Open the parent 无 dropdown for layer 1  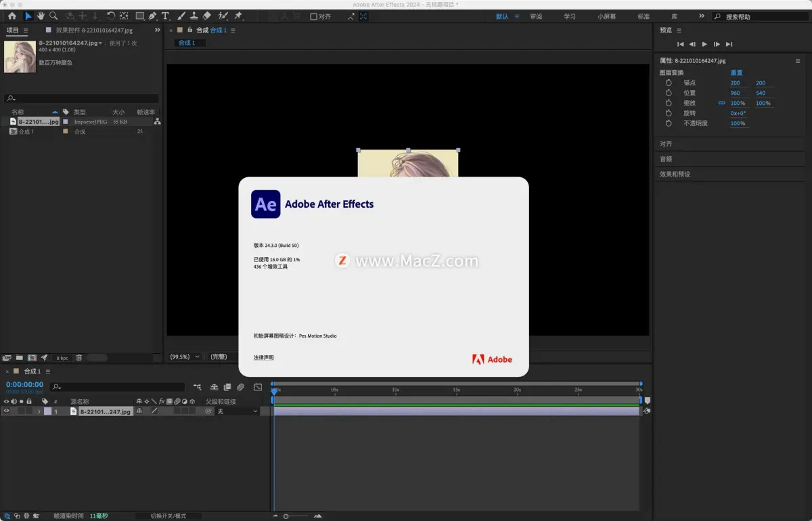237,411
